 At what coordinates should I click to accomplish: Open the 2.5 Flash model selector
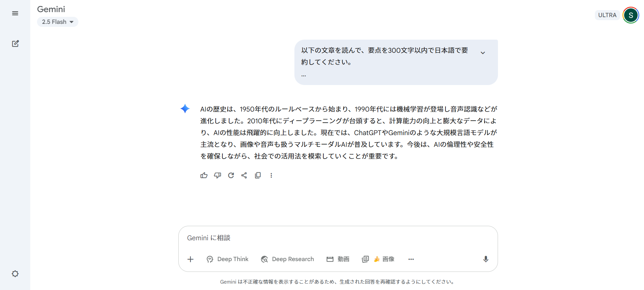pyautogui.click(x=58, y=22)
